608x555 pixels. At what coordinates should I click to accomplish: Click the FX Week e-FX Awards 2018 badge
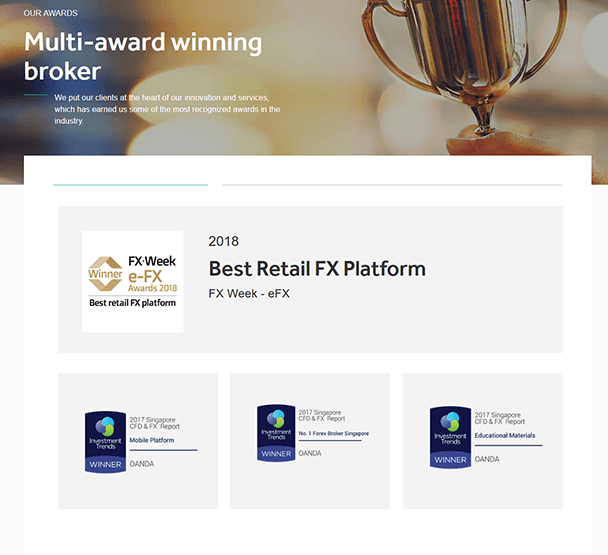132,281
